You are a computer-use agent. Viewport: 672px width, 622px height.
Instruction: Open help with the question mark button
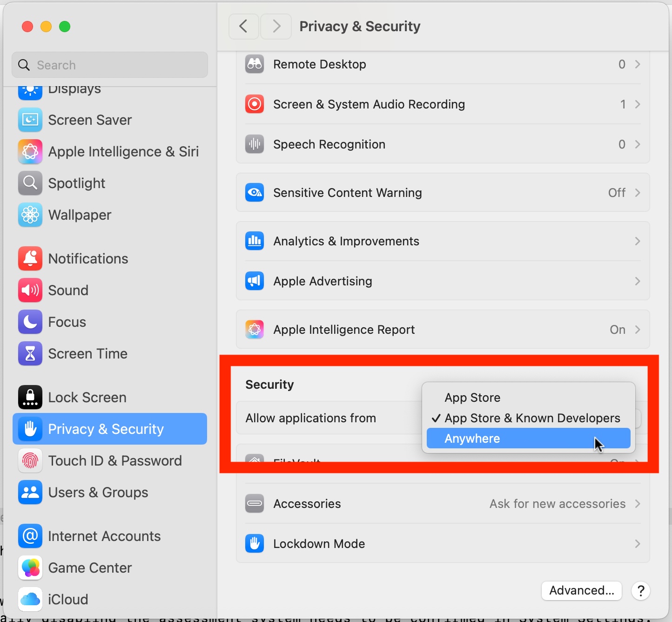[641, 591]
